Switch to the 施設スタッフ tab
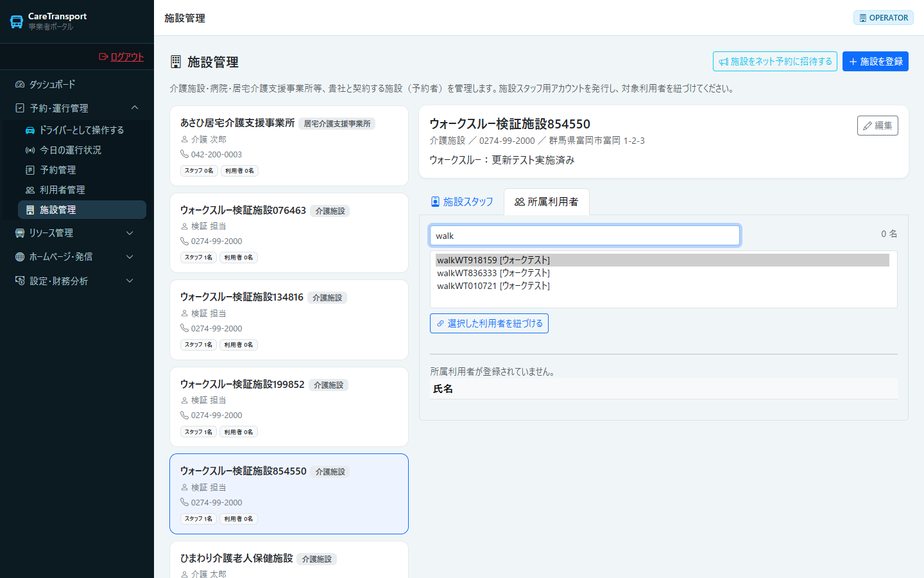 pyautogui.click(x=462, y=202)
